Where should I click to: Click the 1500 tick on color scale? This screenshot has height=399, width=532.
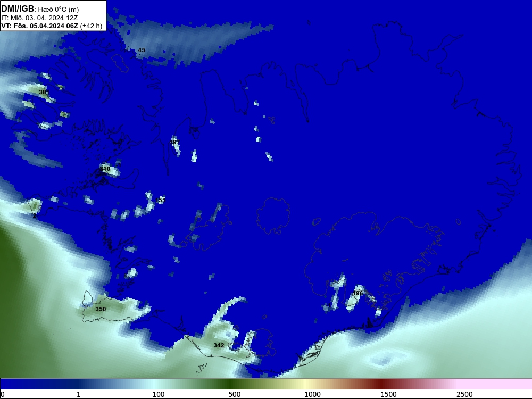[x=388, y=394]
